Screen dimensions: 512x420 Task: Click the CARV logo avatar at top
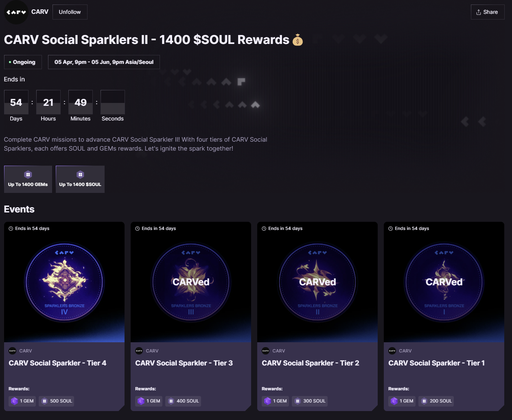[x=16, y=12]
